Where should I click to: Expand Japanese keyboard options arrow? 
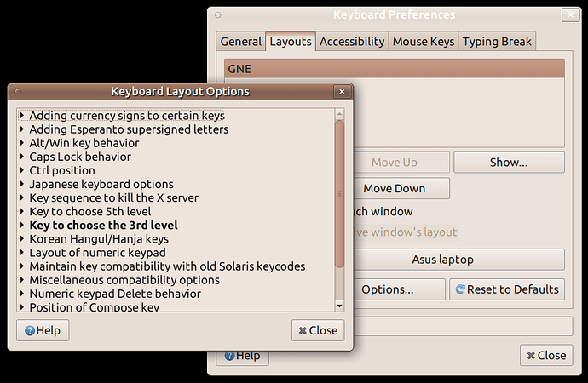click(x=22, y=184)
